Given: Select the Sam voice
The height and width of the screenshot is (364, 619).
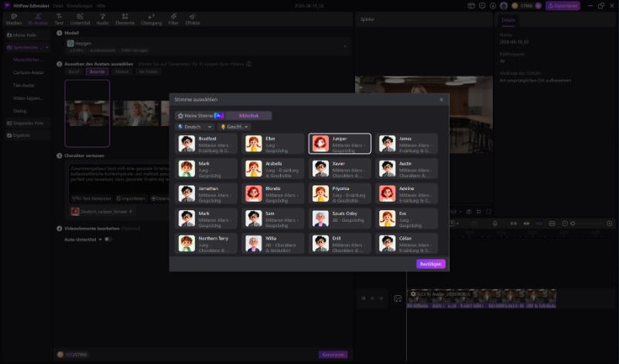Looking at the screenshot, I should pos(273,219).
